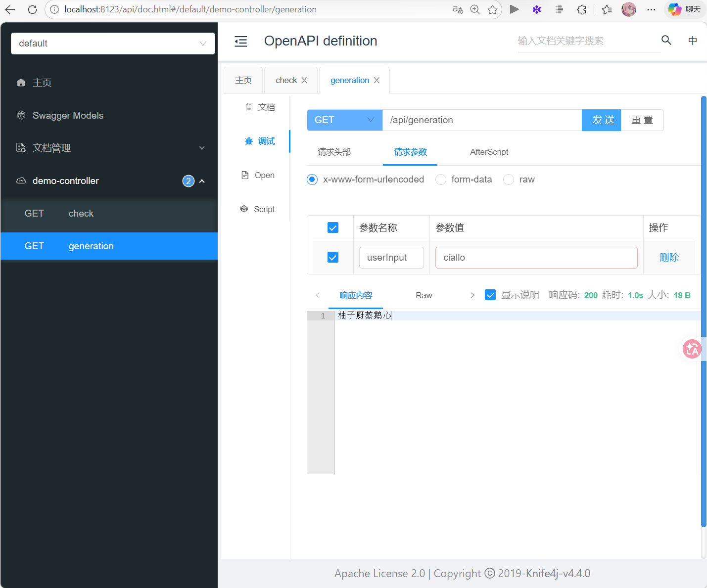Image resolution: width=707 pixels, height=588 pixels.
Task: Switch to the 请求头部 tab
Action: point(334,152)
